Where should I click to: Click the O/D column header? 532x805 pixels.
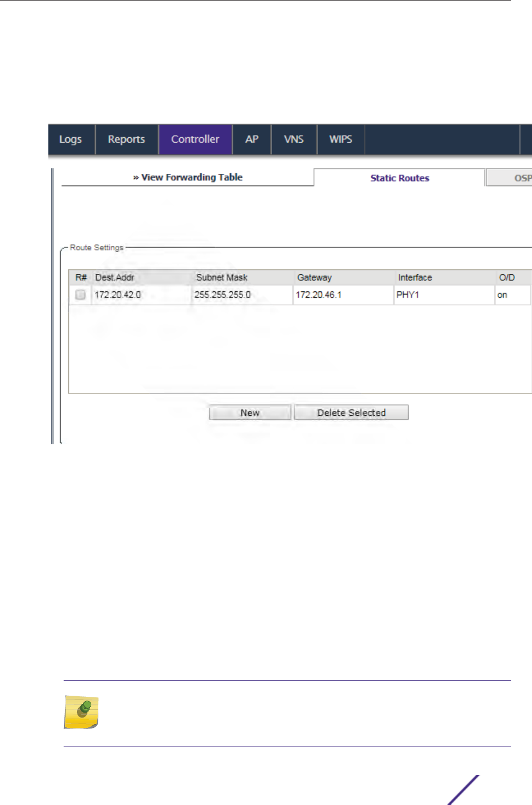pos(513,277)
